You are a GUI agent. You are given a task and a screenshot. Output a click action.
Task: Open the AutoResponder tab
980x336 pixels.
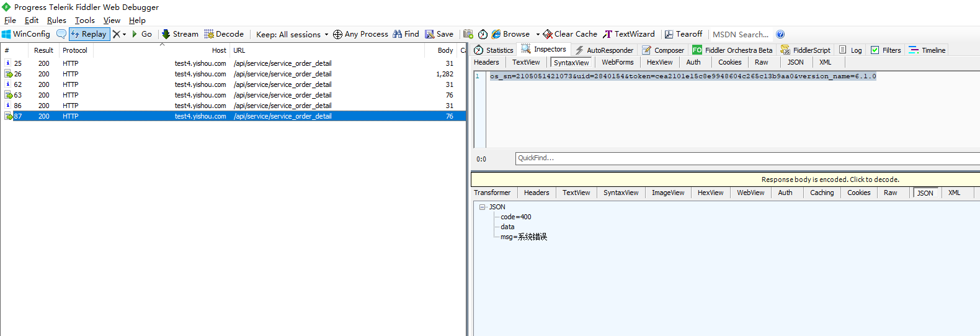click(x=604, y=50)
